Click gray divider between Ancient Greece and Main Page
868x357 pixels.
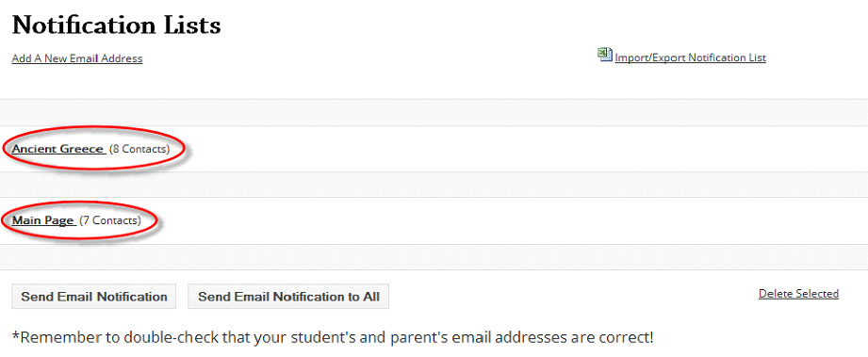[x=434, y=185]
